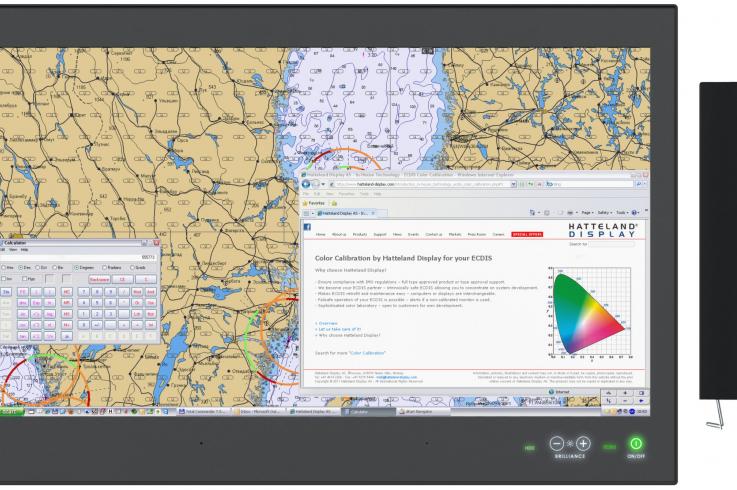This screenshot has width=737, height=490.
Task: Click the Facebook icon on Hatteland page
Action: coord(307,227)
